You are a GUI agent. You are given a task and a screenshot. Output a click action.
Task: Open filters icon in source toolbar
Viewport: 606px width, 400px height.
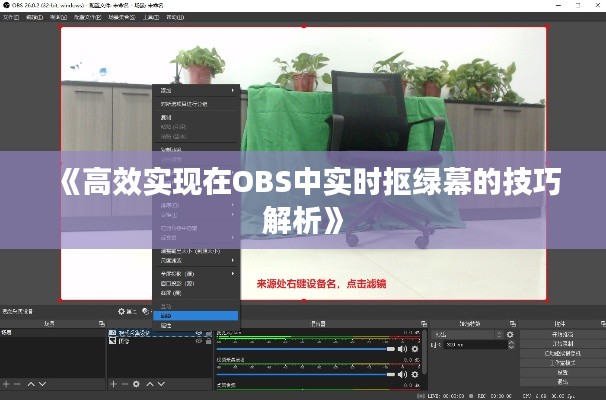(145, 311)
